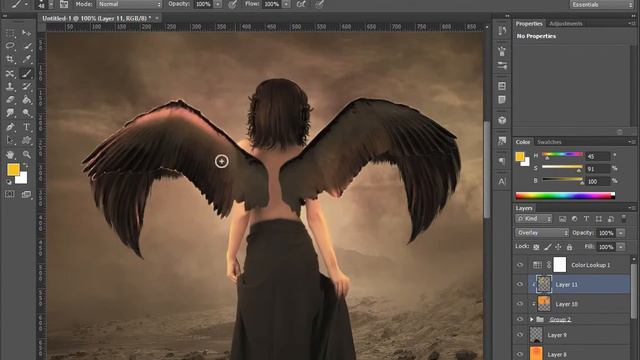Select the Zoom tool in toolbox
The width and height of the screenshot is (640, 360).
pyautogui.click(x=27, y=155)
